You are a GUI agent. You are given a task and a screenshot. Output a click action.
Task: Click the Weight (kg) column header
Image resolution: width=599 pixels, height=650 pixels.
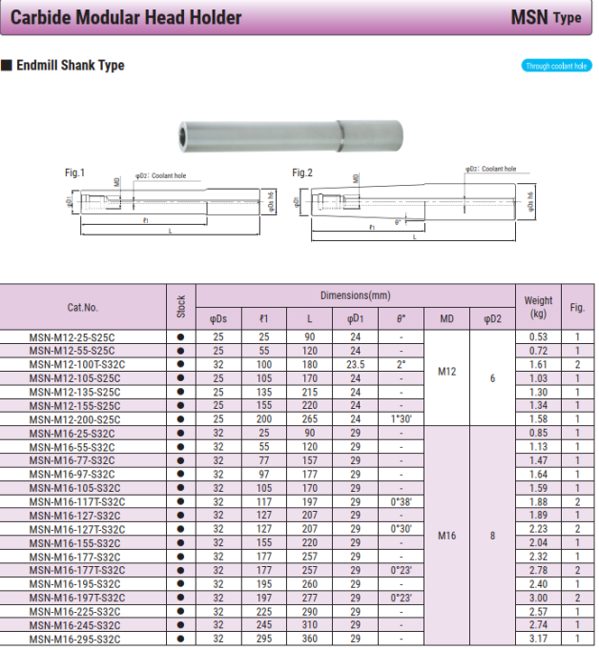538,307
